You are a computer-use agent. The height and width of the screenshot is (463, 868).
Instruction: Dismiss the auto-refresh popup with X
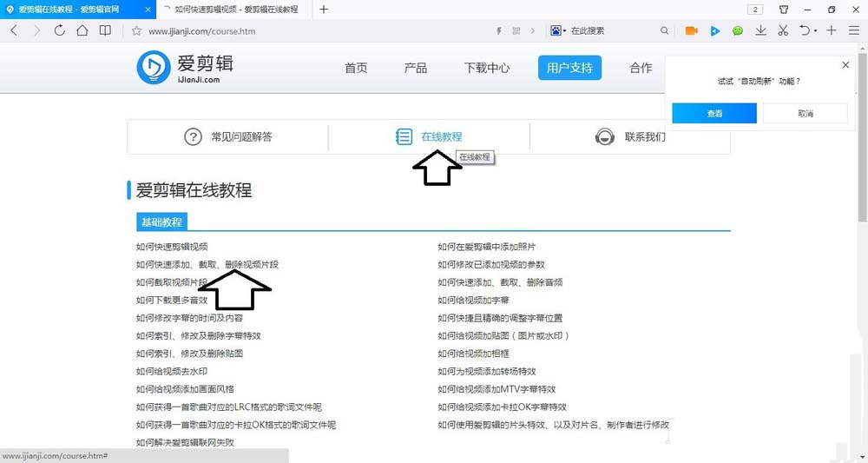click(x=845, y=65)
